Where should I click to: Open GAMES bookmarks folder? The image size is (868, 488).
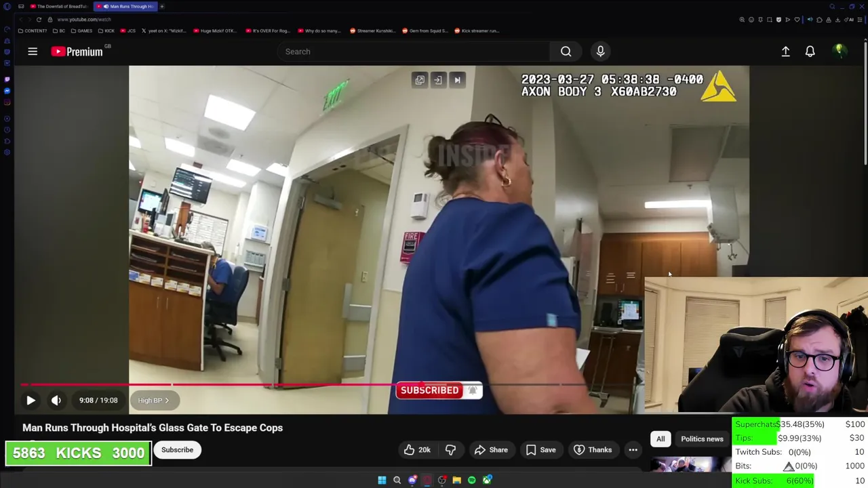81,30
